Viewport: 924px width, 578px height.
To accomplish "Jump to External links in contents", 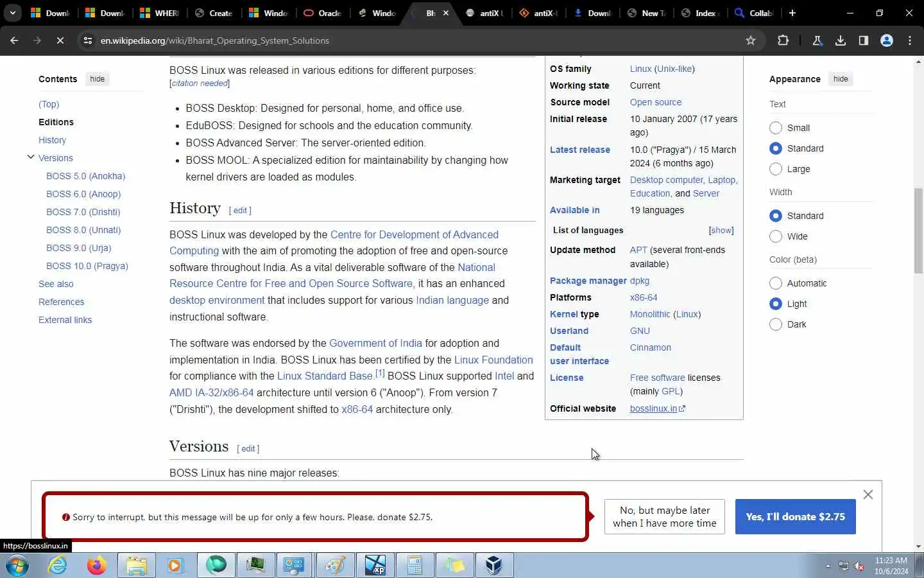I will [65, 320].
